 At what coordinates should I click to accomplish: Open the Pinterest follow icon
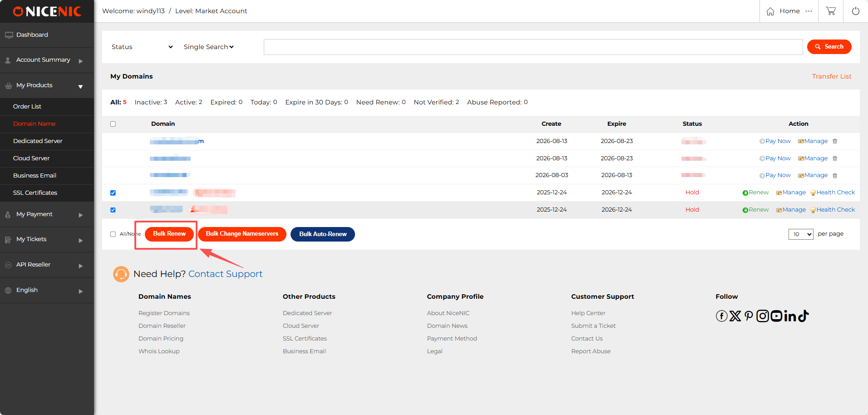pyautogui.click(x=749, y=316)
